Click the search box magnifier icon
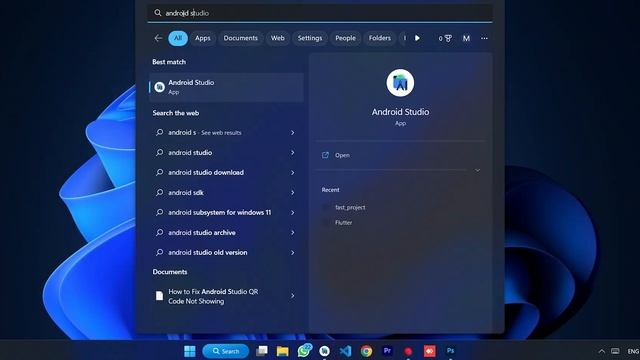 (158, 13)
